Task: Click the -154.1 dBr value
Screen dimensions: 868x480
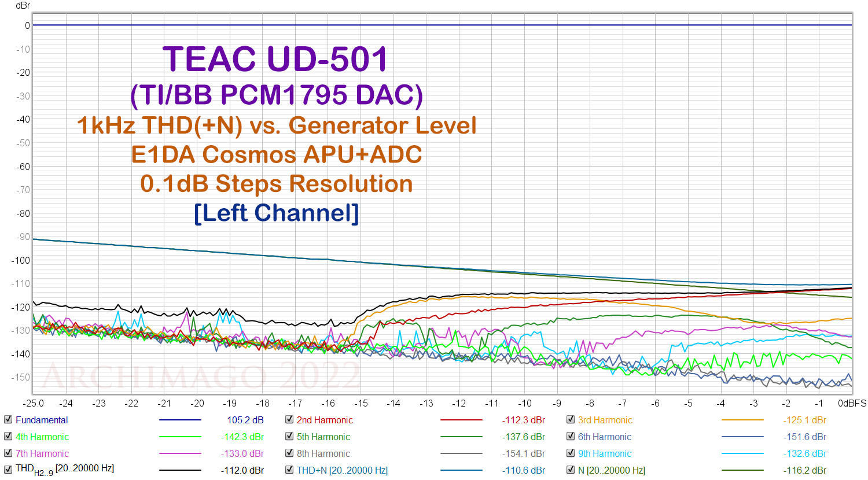Action: [x=524, y=454]
